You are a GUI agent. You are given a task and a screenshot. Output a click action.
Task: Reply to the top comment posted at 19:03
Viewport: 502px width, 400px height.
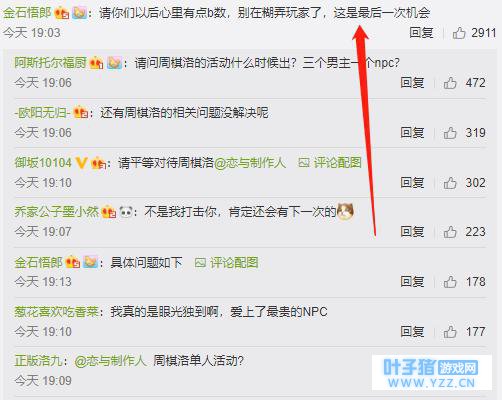[x=421, y=33]
